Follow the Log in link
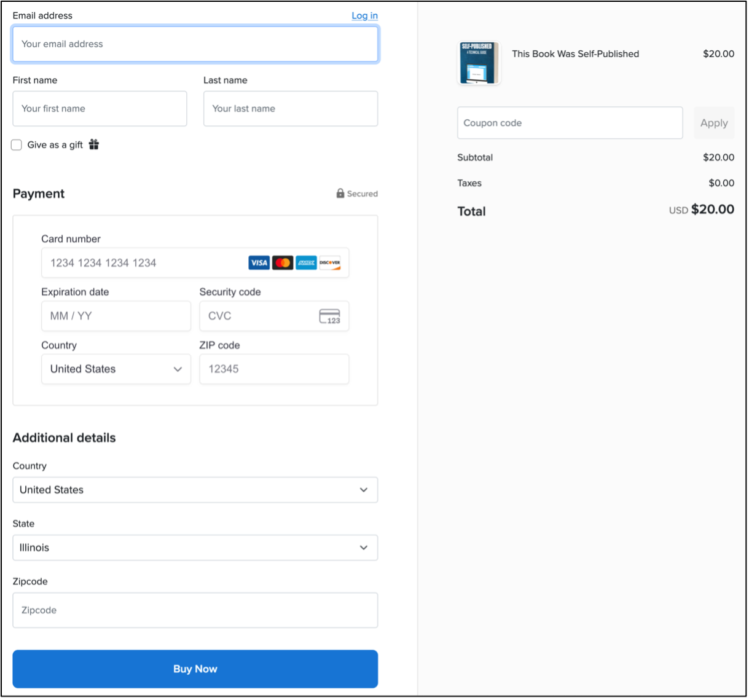 coord(364,15)
